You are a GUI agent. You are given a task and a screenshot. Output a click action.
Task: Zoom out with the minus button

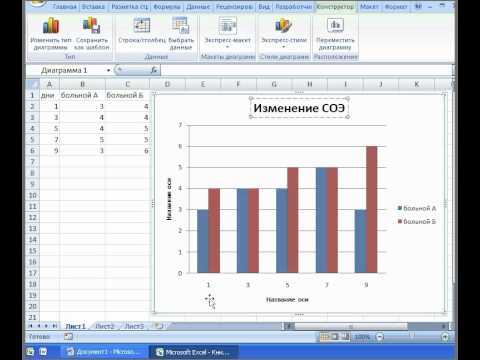tap(380, 337)
